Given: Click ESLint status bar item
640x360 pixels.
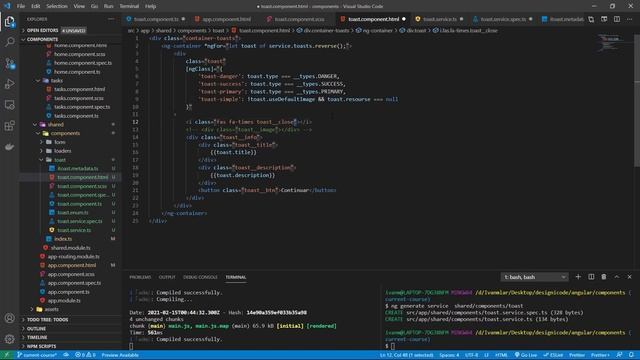Looking at the screenshot, I should click(x=553, y=355).
